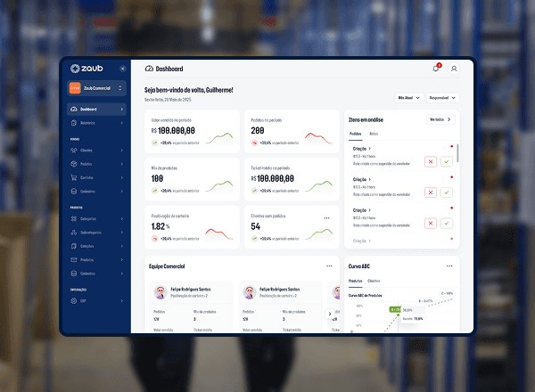Click the Ticket médio no período card
The image size is (535, 392).
click(292, 179)
